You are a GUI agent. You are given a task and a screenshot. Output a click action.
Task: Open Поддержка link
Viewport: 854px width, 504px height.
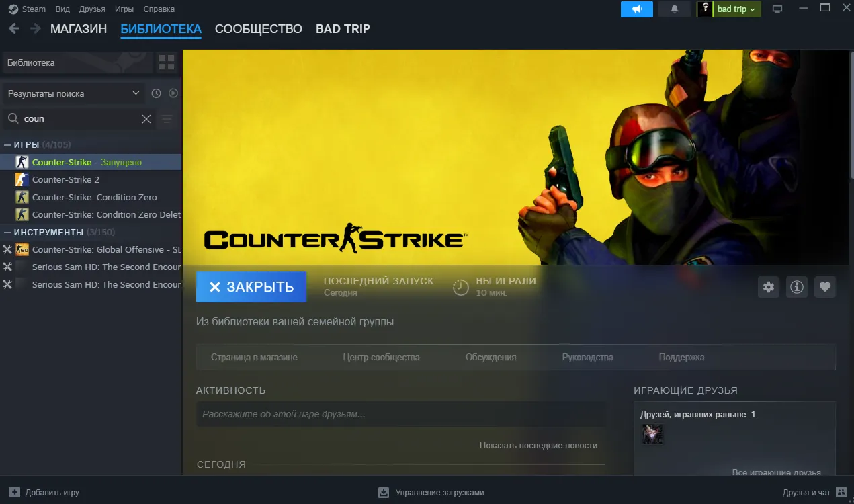[x=681, y=357]
